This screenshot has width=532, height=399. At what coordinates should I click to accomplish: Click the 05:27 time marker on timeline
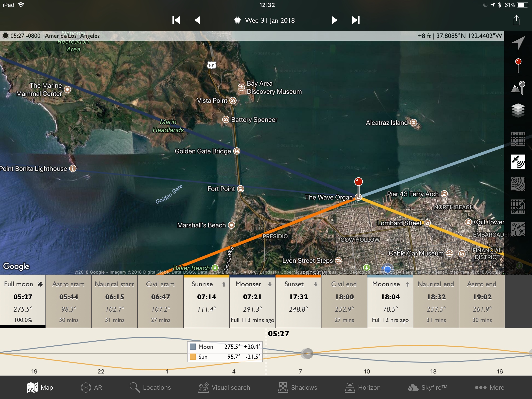tap(278, 334)
